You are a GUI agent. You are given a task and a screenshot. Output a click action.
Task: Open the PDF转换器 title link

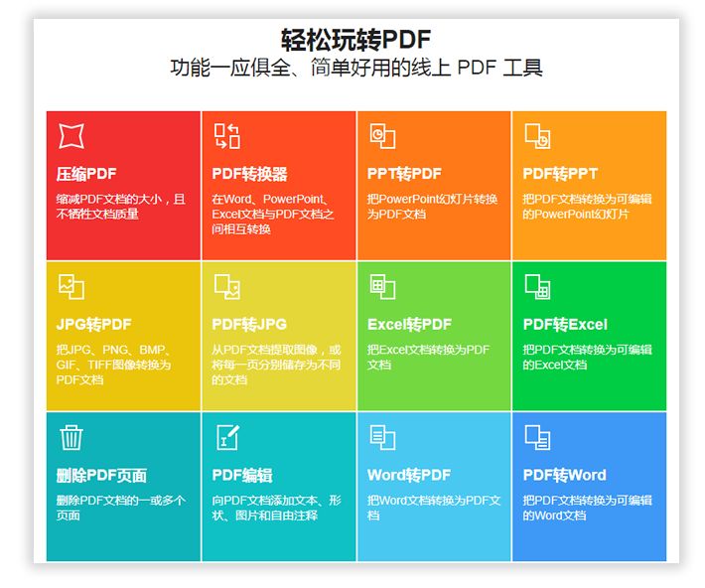[249, 174]
